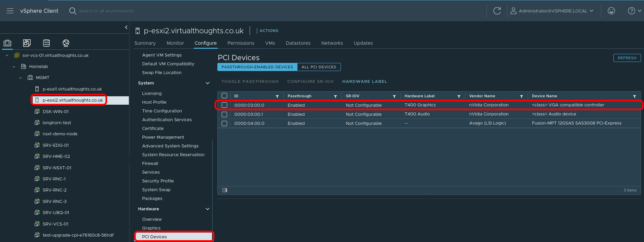Click the MGMT cluster icon
The width and height of the screenshot is (644, 242).
pyautogui.click(x=30, y=77)
